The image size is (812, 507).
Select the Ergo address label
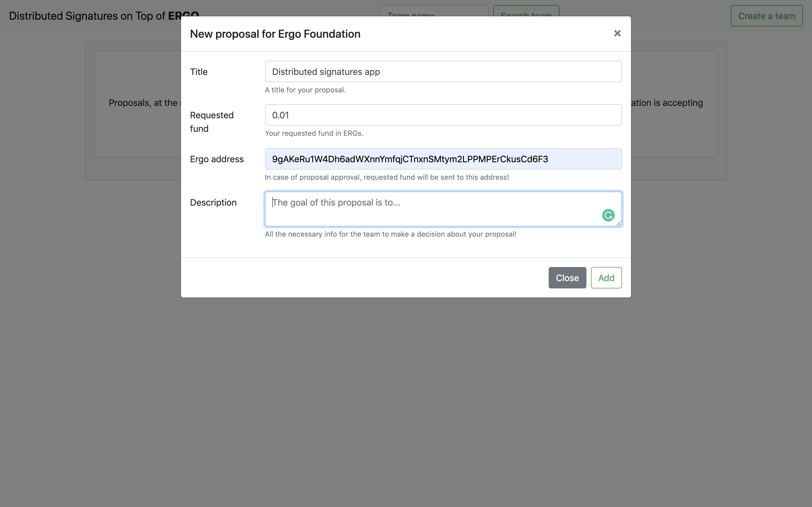pyautogui.click(x=217, y=159)
